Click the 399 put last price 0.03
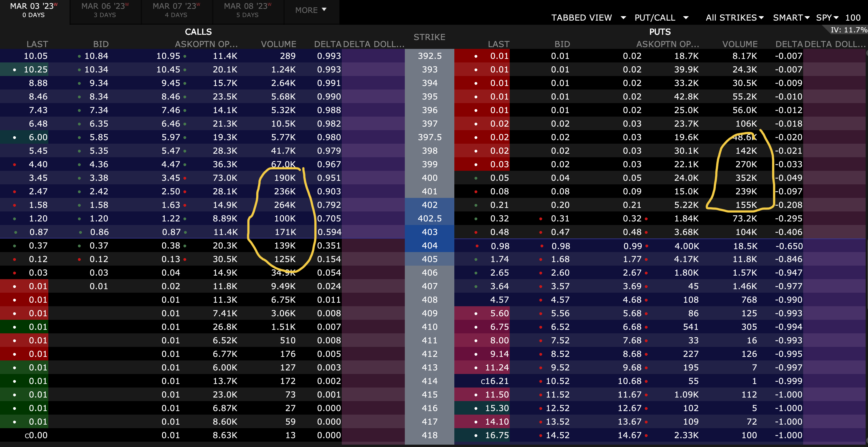The width and height of the screenshot is (868, 447). tap(499, 164)
